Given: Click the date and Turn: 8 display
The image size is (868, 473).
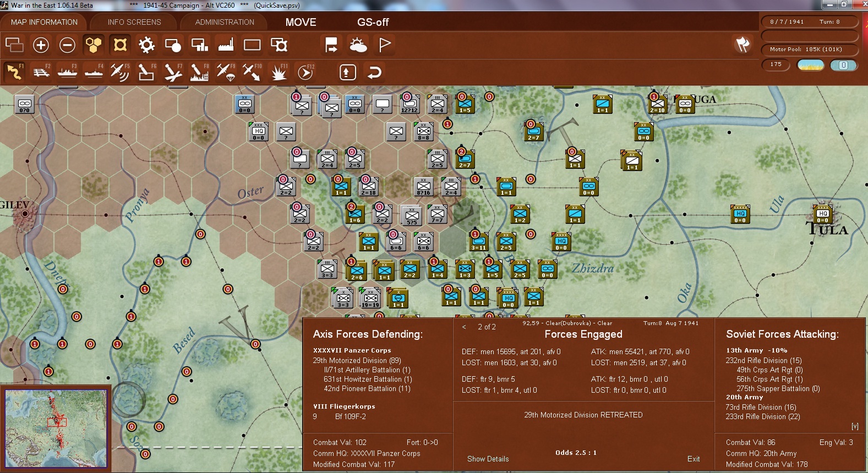Looking at the screenshot, I should (x=810, y=22).
